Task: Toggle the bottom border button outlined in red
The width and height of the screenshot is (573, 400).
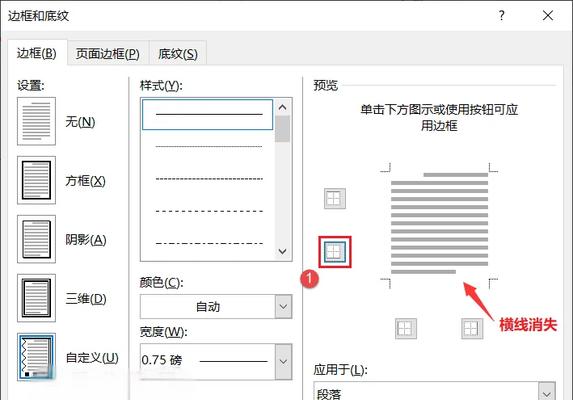Action: pyautogui.click(x=335, y=252)
